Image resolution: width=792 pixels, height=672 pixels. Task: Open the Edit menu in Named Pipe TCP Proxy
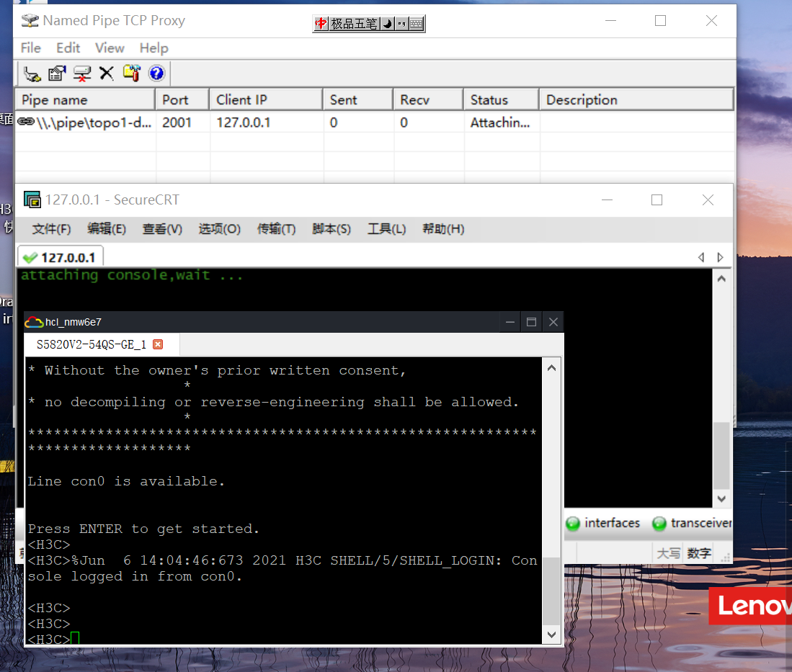[68, 48]
